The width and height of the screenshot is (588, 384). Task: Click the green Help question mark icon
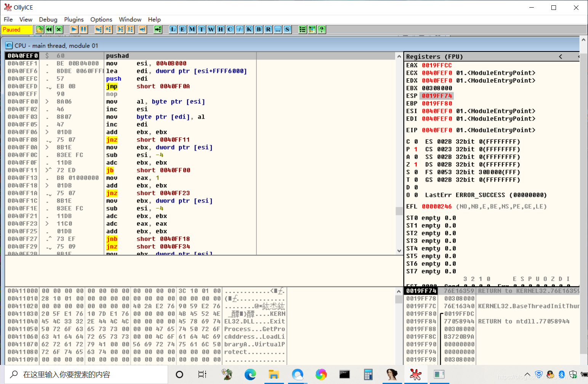point(322,29)
